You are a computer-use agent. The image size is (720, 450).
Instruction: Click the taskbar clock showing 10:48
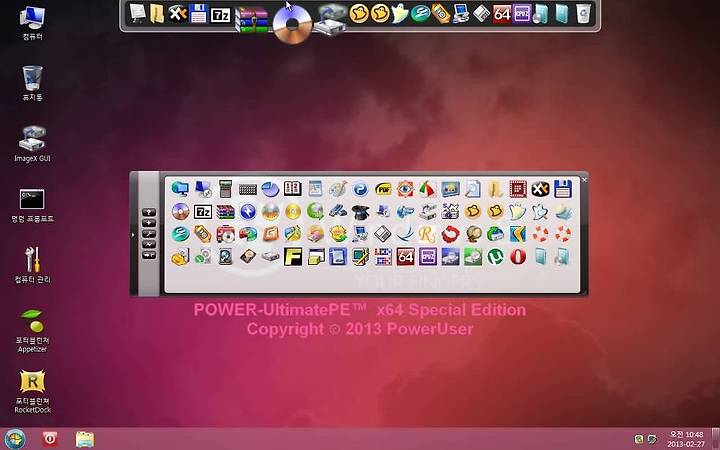coord(686,439)
